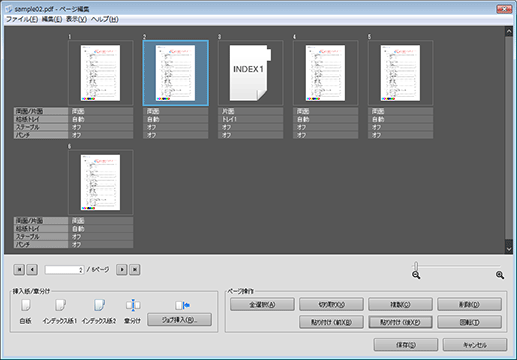Click the 保存(S) save button
This screenshot has height=360, width=517.
(406, 345)
